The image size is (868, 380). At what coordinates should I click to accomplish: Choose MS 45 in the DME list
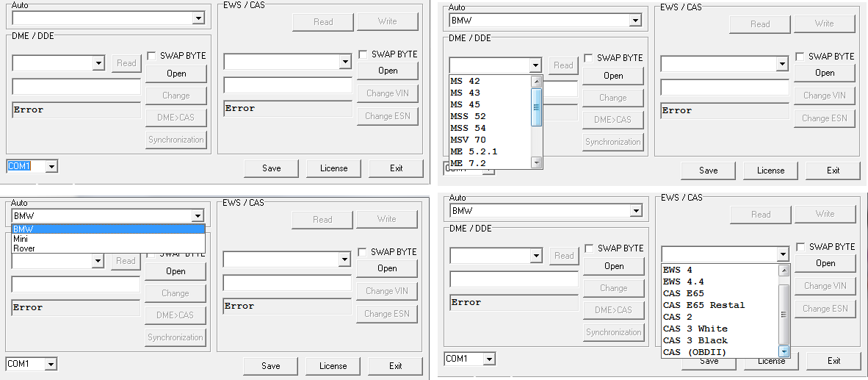(465, 104)
